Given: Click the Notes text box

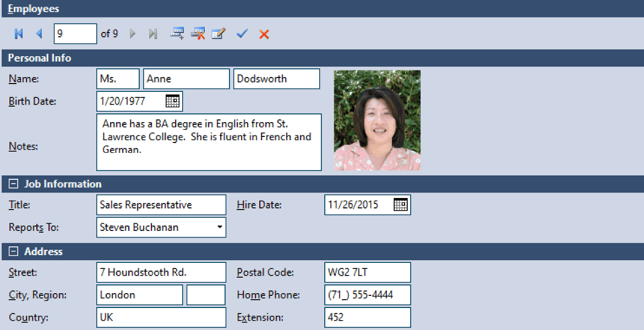Looking at the screenshot, I should tap(209, 142).
